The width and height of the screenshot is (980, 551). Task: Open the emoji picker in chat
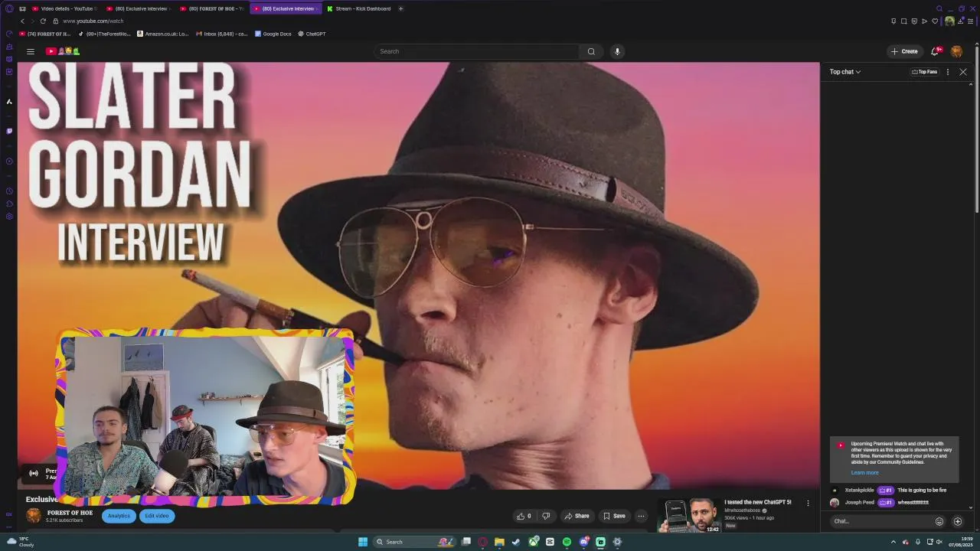tap(939, 521)
